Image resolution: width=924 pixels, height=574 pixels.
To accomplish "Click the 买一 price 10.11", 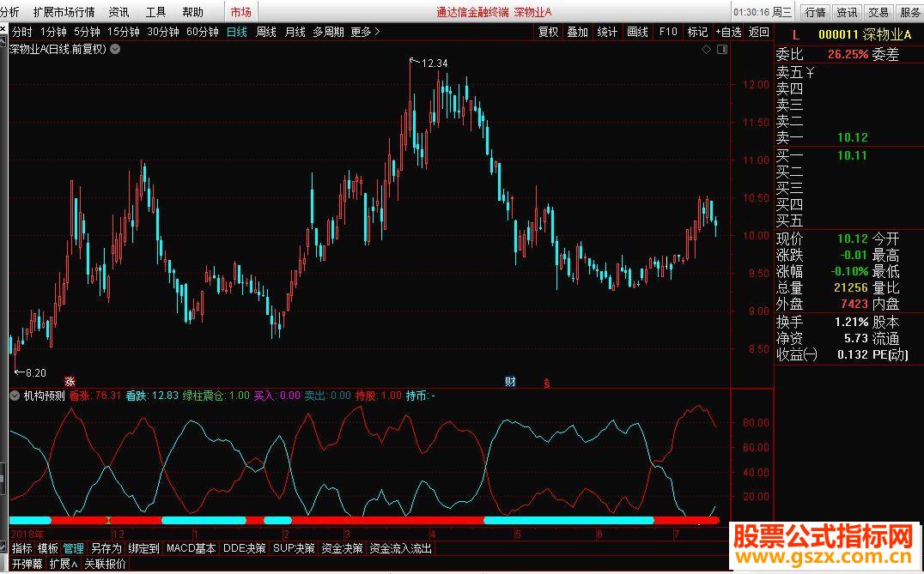I will click(x=852, y=156).
